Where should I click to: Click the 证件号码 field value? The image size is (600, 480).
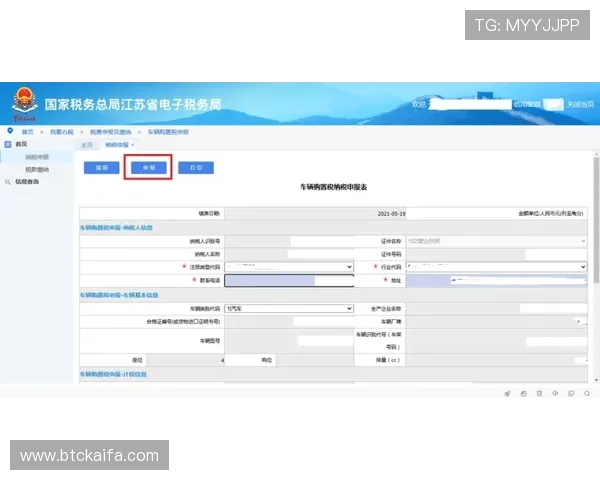tap(496, 254)
